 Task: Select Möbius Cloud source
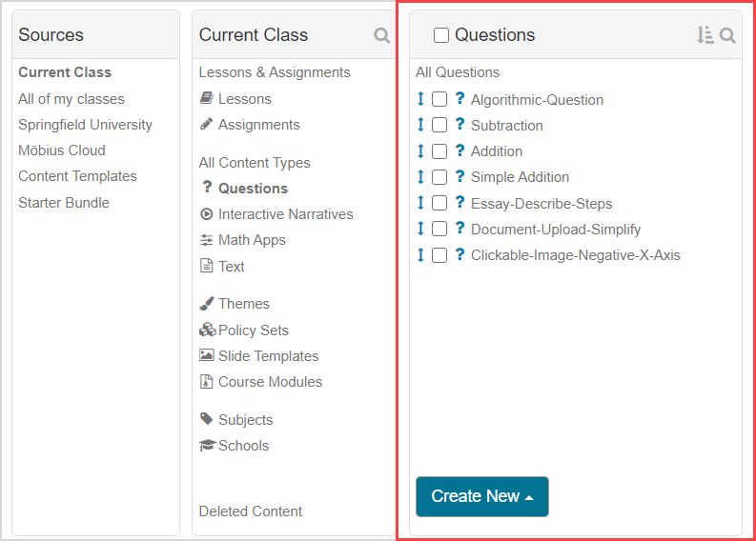(x=62, y=150)
